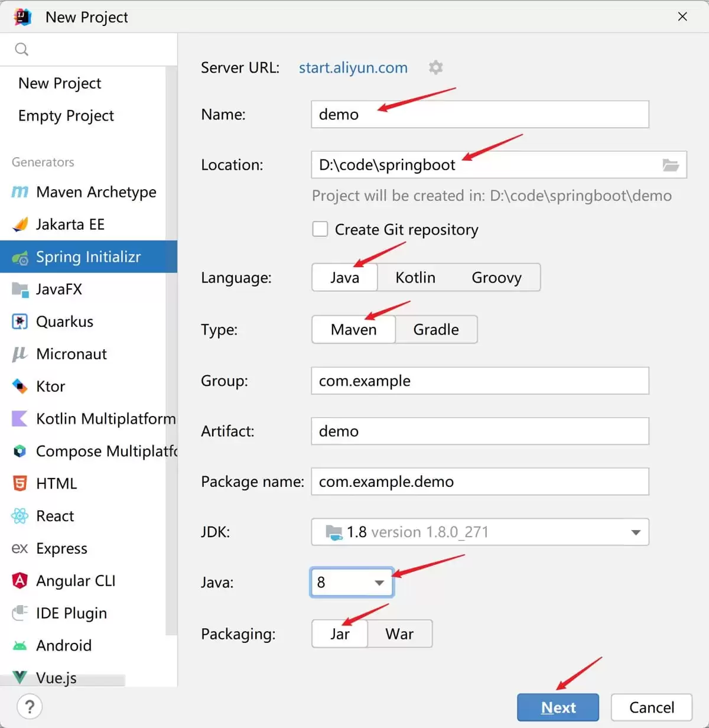Select Jar packaging
Screen dimensions: 709x728
pos(340,634)
